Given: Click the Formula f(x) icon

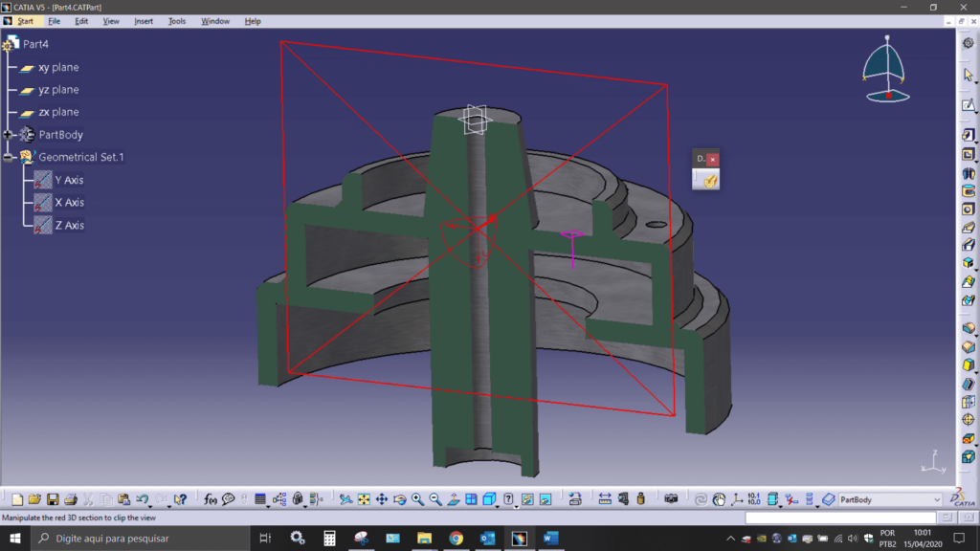Looking at the screenshot, I should click(x=211, y=499).
